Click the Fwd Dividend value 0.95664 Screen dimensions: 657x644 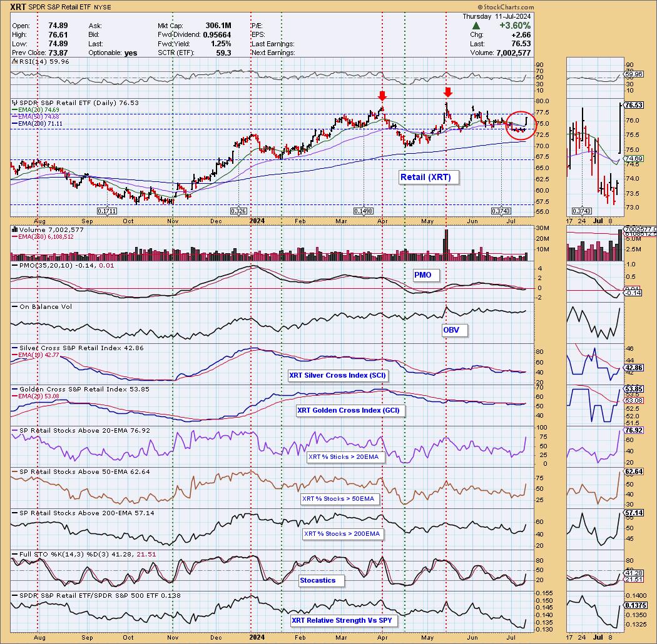pyautogui.click(x=217, y=35)
